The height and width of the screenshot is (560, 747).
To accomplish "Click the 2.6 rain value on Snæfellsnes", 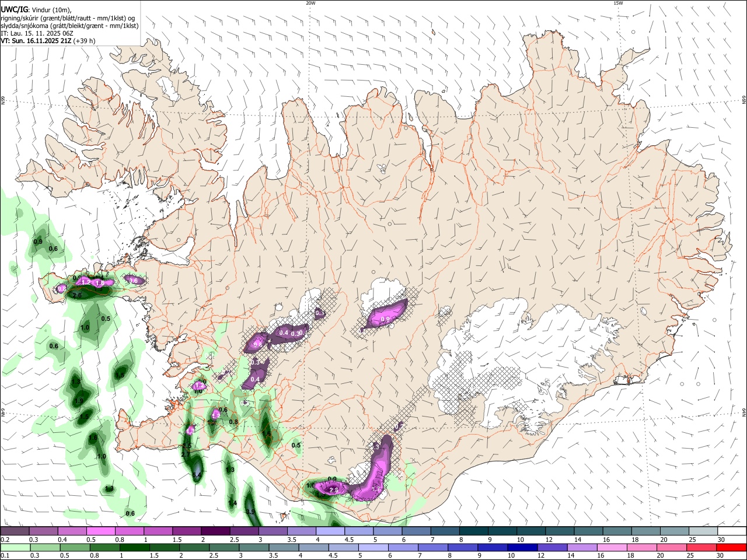I will point(76,296).
